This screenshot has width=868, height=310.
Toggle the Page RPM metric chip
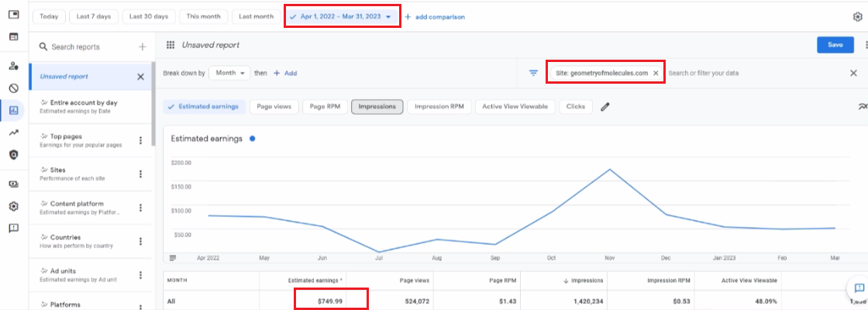325,107
